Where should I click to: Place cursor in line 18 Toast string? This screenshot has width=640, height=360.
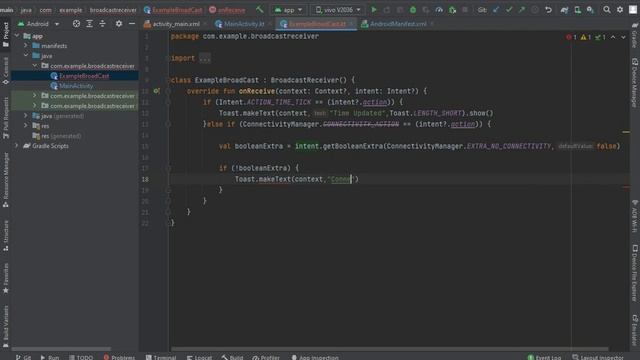coord(341,179)
